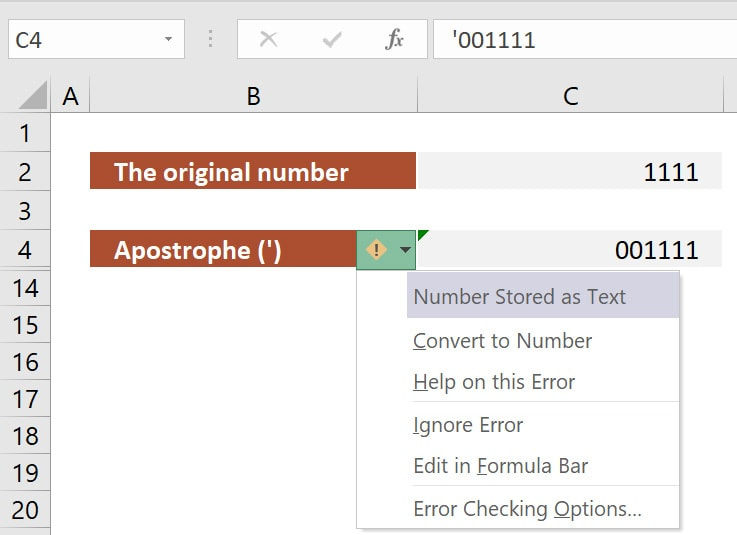Choose Ignore Error option
The image size is (737, 535).
pyautogui.click(x=468, y=425)
